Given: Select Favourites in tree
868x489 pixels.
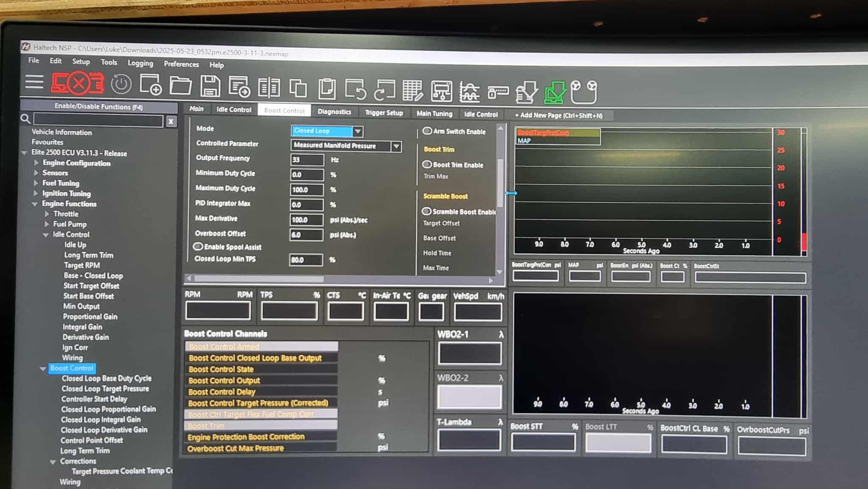Looking at the screenshot, I should [x=47, y=142].
